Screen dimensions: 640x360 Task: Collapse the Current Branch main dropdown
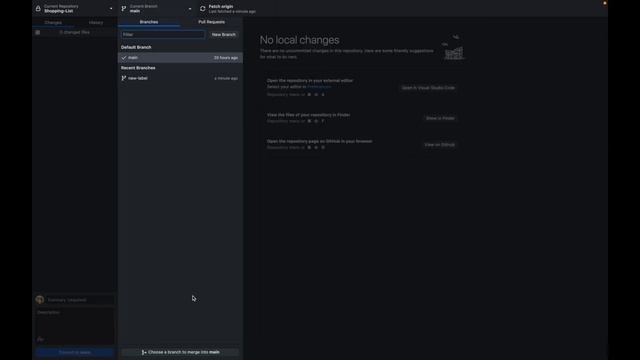point(157,9)
